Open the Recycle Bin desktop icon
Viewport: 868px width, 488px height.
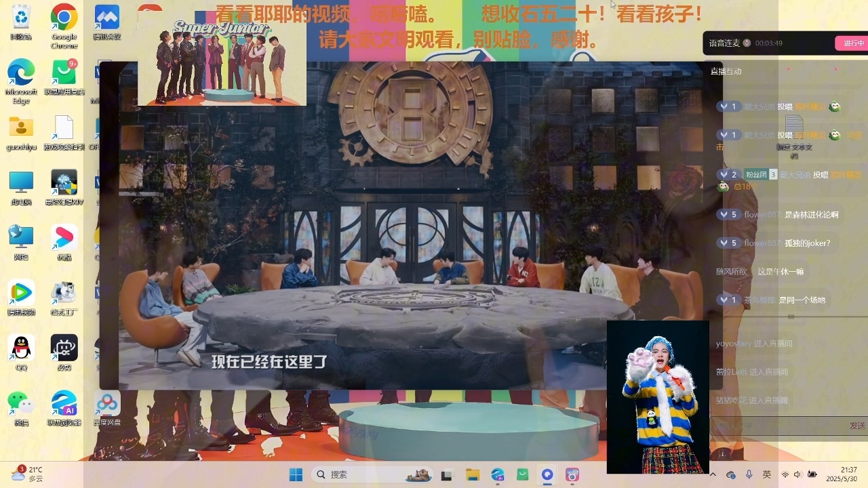click(x=21, y=22)
